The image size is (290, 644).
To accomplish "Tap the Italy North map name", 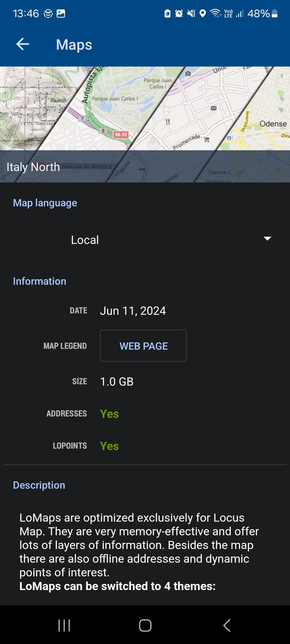I will [33, 167].
